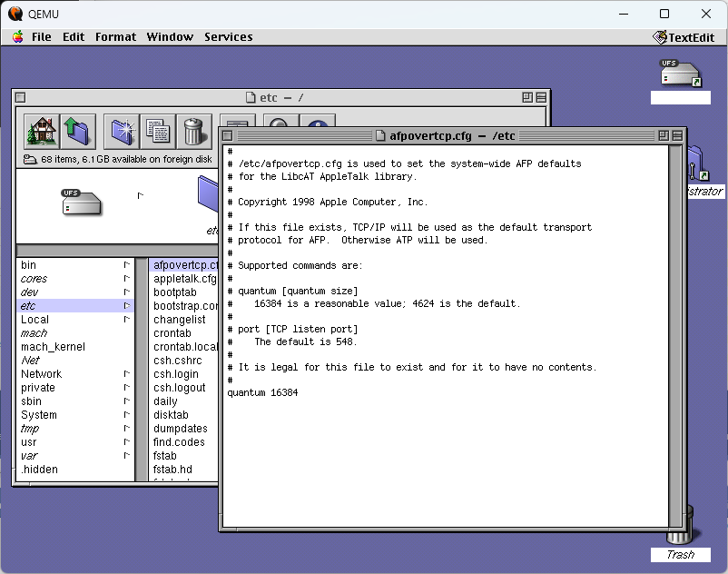This screenshot has height=574, width=728.
Task: Select the find.codes file
Action: pos(184,441)
